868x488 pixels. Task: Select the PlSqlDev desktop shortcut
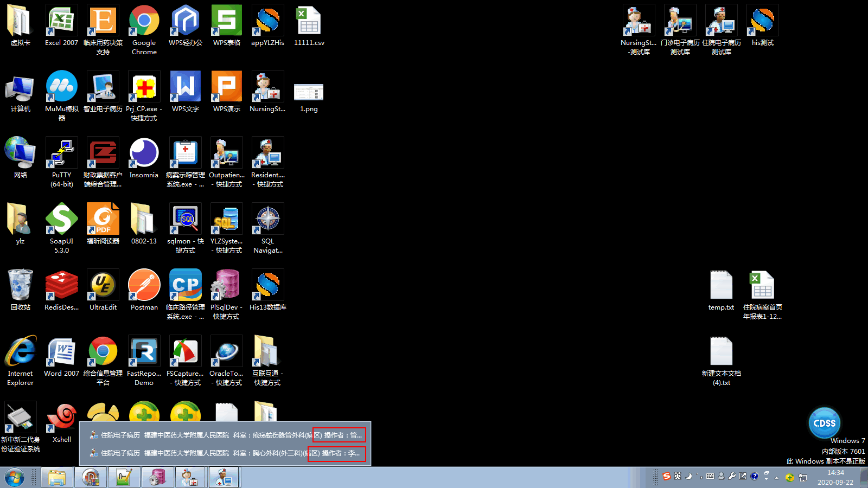pos(227,295)
